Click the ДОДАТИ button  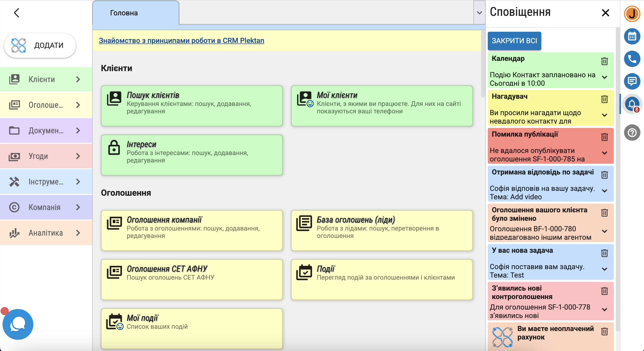click(40, 45)
